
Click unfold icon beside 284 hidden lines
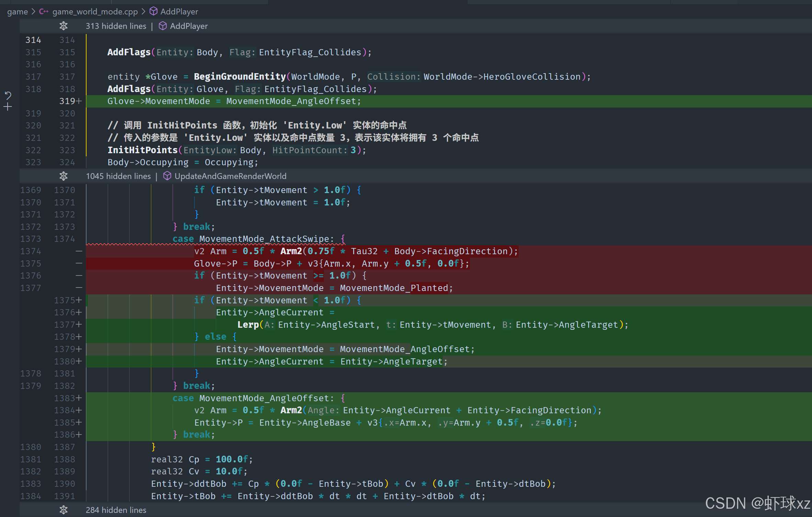pyautogui.click(x=64, y=510)
